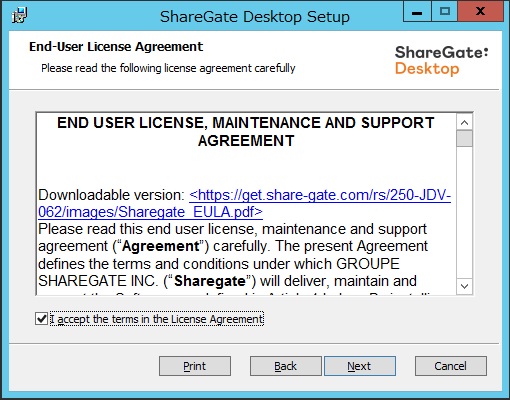Cancel the ShareGate setup
Viewport: 510px width, 400px height.
[x=451, y=366]
